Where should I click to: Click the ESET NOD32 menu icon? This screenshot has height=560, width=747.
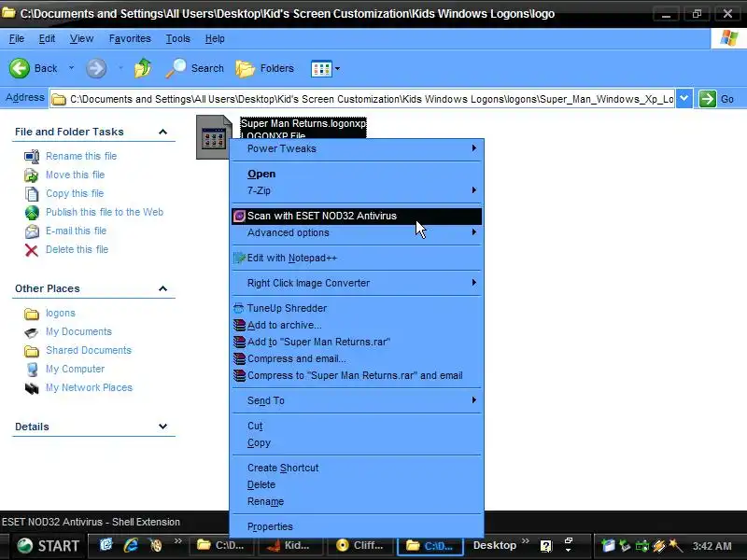click(239, 217)
